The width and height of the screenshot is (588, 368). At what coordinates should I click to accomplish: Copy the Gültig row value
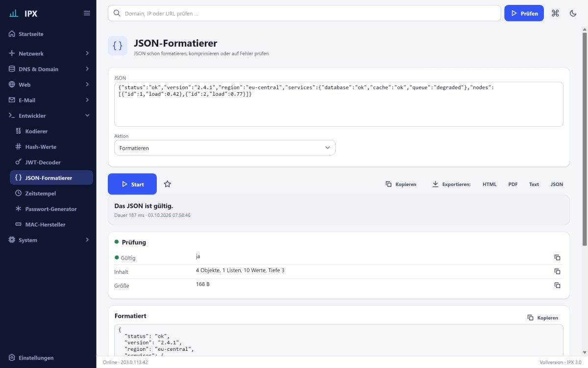pyautogui.click(x=557, y=258)
